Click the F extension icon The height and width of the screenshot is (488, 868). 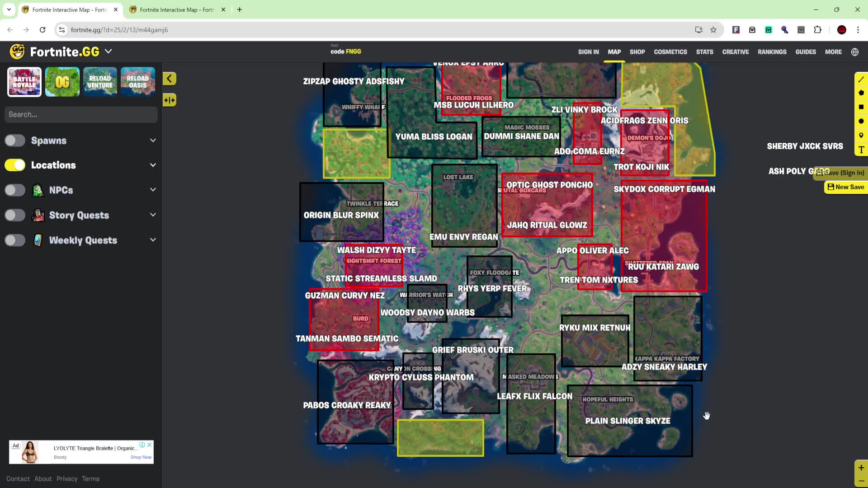pos(736,30)
